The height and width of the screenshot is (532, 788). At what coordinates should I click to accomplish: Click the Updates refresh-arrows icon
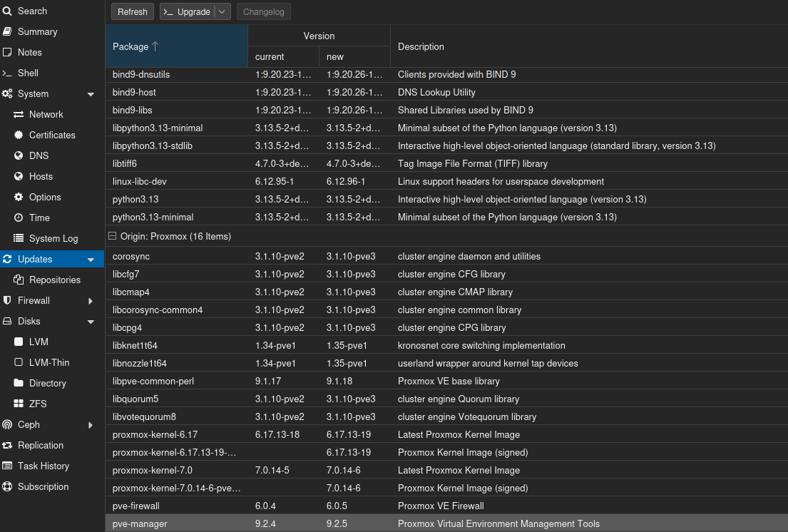pos(7,259)
